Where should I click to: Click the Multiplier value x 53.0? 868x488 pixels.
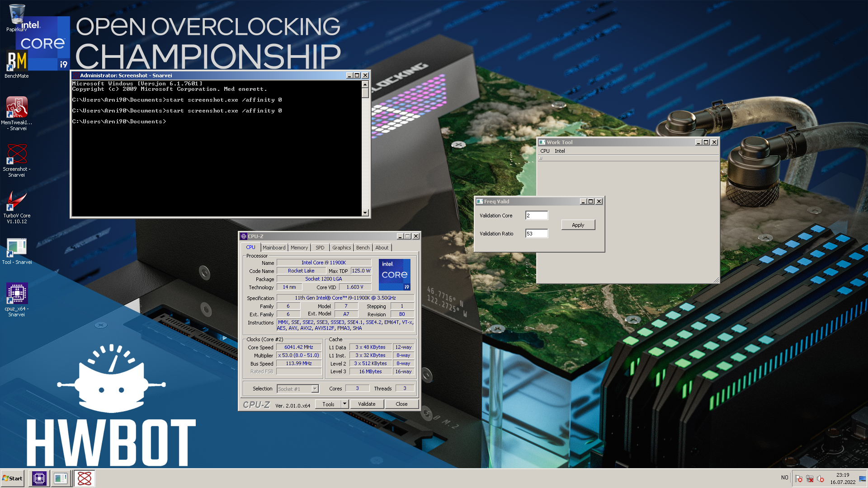click(299, 355)
